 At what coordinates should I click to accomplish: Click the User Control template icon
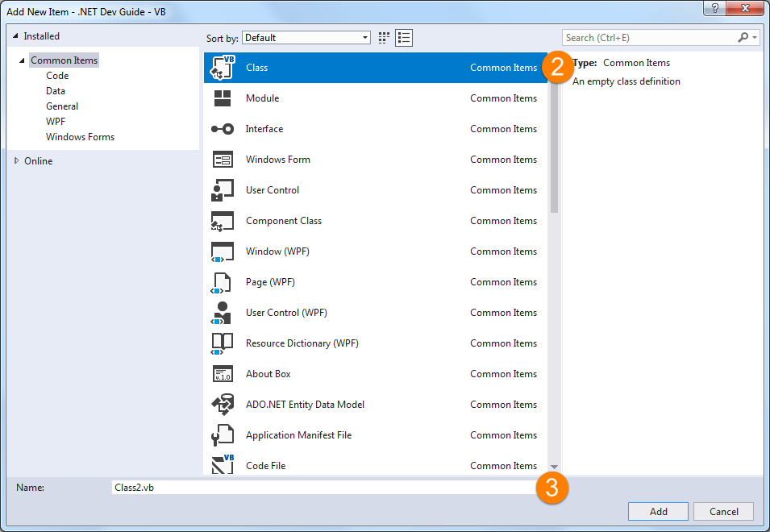223,190
